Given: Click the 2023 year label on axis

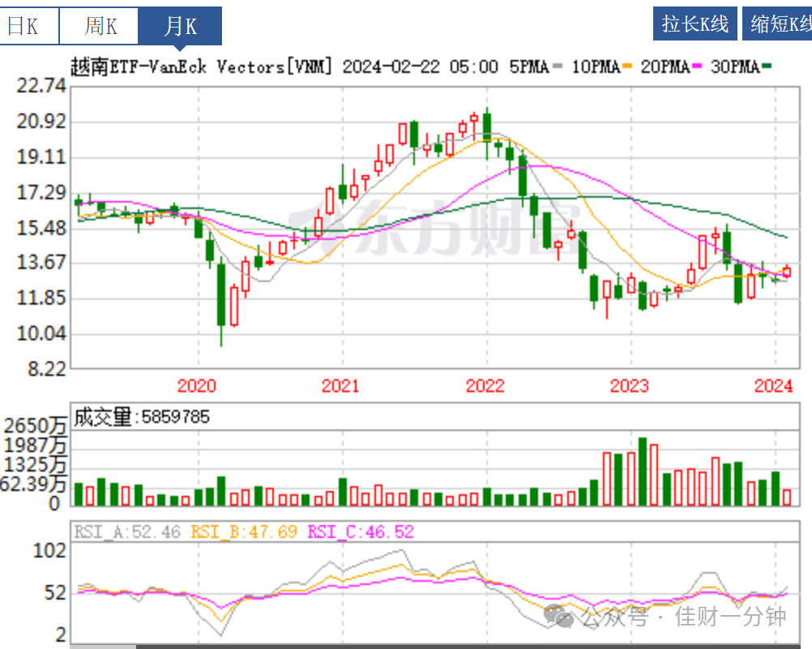Looking at the screenshot, I should point(629,386).
